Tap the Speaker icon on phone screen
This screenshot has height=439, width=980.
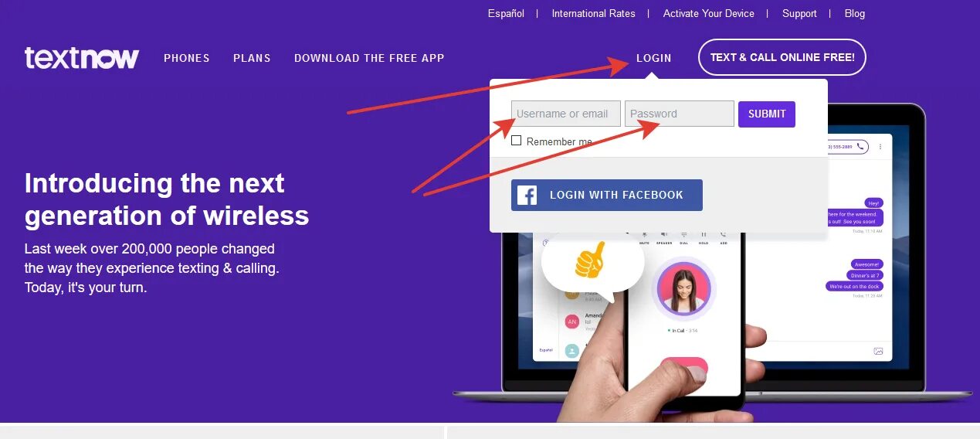point(664,236)
